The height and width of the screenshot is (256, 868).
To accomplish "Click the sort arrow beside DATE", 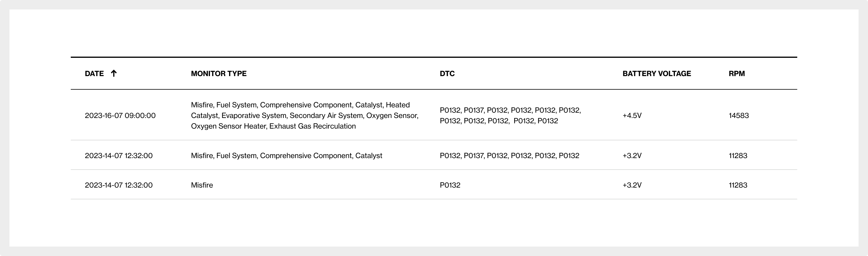I will click(114, 73).
